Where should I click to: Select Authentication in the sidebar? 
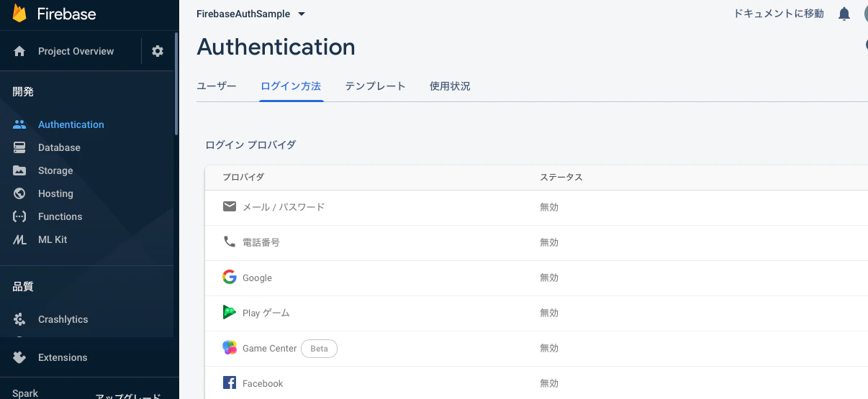pyautogui.click(x=71, y=124)
